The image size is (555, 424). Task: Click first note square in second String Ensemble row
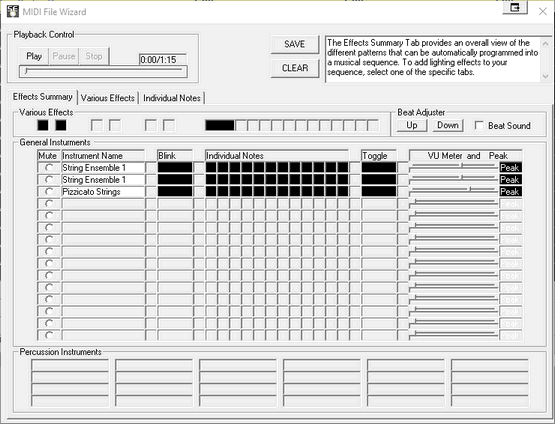[x=211, y=180]
